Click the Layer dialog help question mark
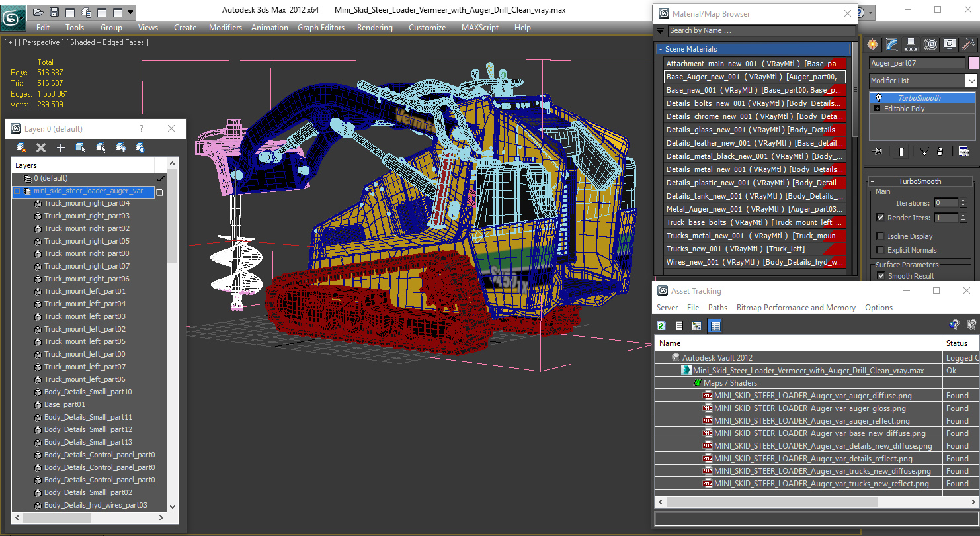 tap(141, 129)
